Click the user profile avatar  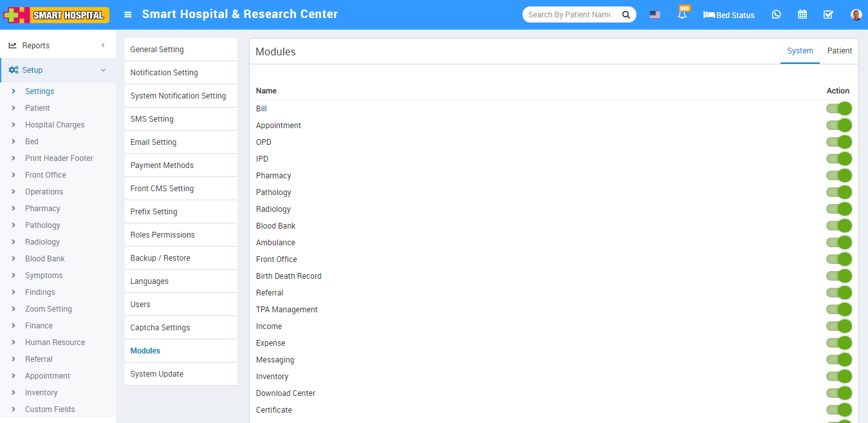coord(856,14)
